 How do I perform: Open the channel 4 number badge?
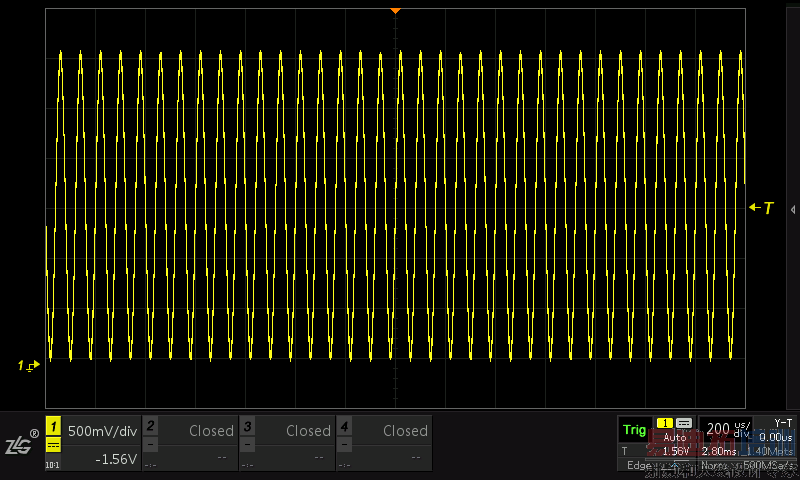point(344,426)
